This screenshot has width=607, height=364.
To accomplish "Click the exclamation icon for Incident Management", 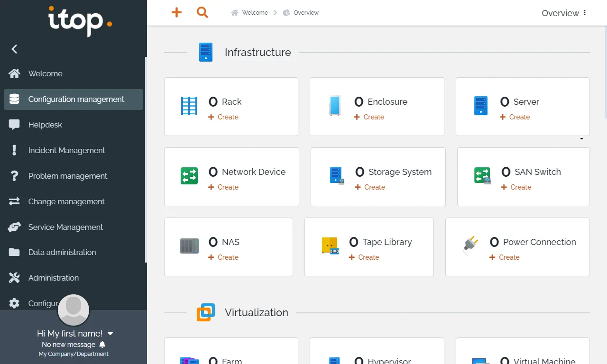I will click(14, 150).
